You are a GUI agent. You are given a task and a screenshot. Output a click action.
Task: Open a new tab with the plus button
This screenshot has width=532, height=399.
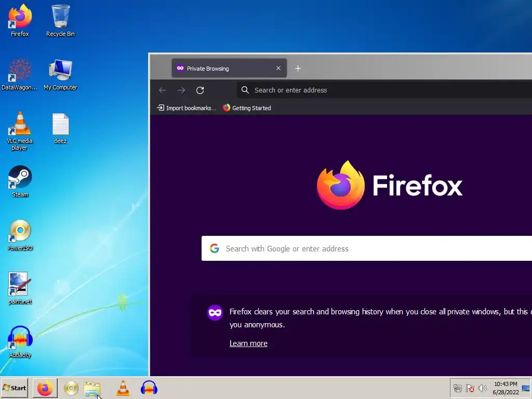(x=298, y=69)
